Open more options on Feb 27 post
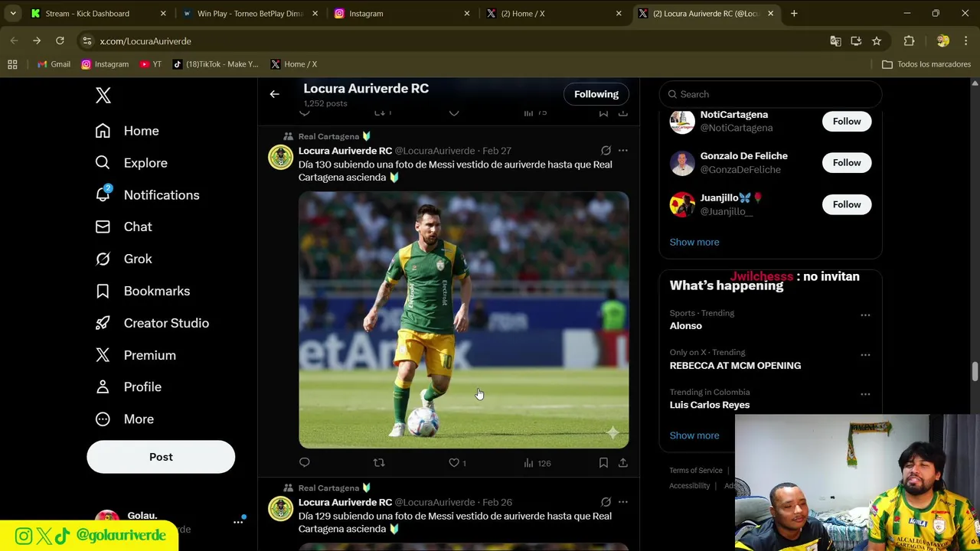980x551 pixels. (623, 151)
